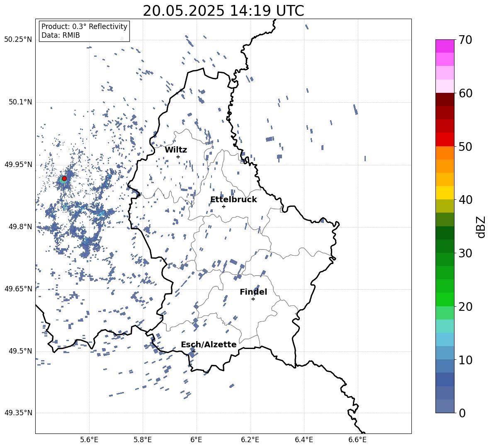Image resolution: width=491 pixels, height=448 pixels.
Task: Click the 49.35°N latitude label
Action: (x=18, y=413)
